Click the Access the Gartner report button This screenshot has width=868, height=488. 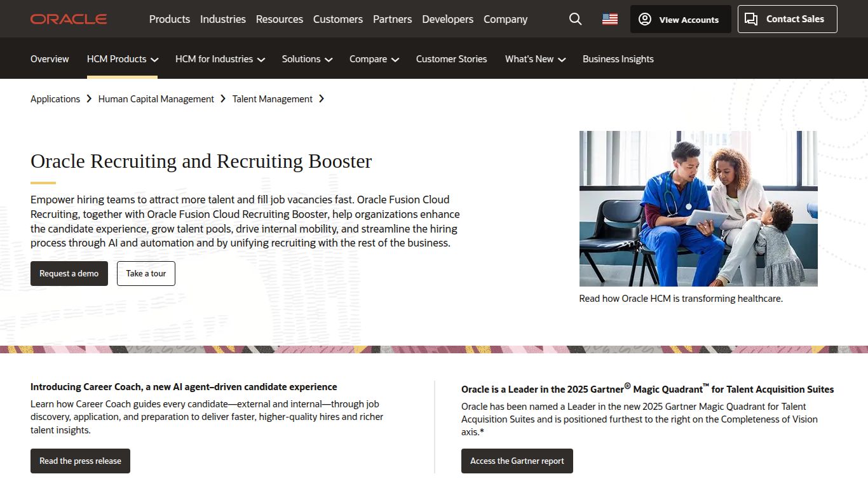[517, 461]
